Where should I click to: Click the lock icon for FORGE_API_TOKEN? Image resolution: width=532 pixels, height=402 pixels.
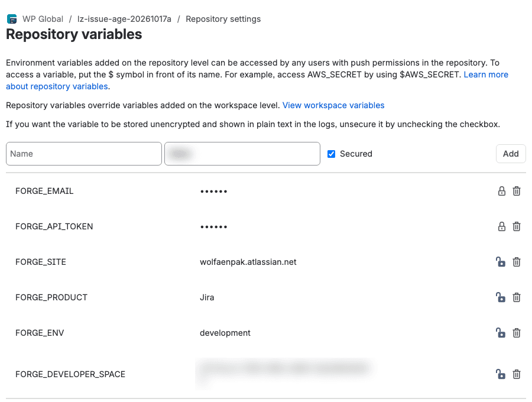[501, 226]
